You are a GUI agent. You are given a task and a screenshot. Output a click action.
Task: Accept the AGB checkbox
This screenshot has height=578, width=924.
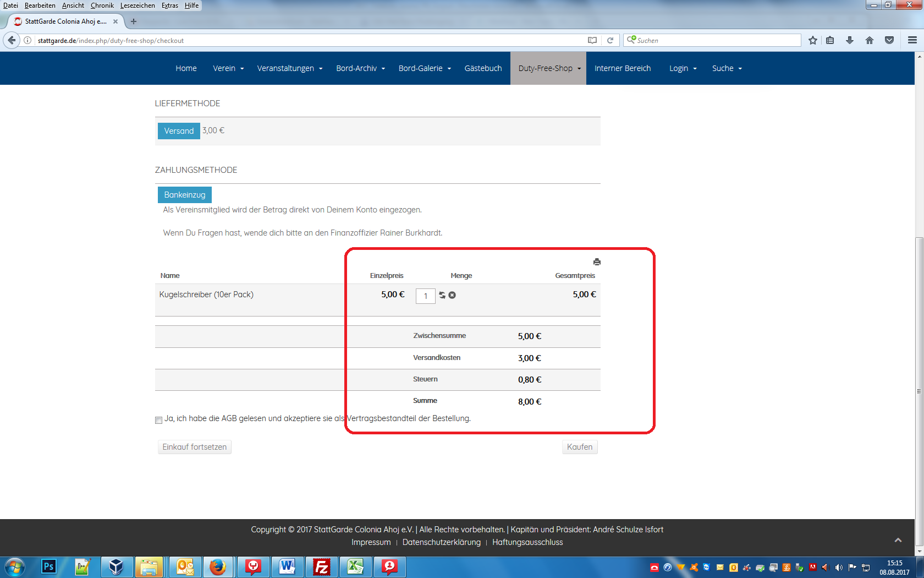point(158,420)
